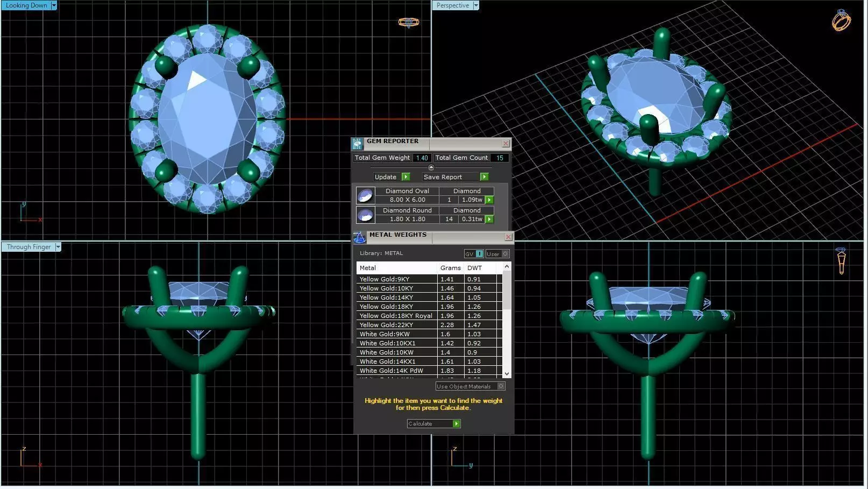
Task: Select the White Gold:14K PdW row
Action: [x=429, y=371]
